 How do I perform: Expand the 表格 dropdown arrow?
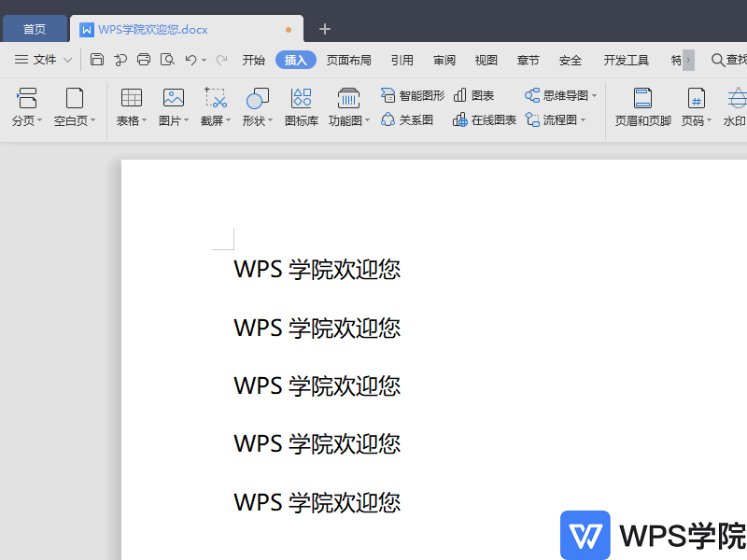pyautogui.click(x=144, y=120)
